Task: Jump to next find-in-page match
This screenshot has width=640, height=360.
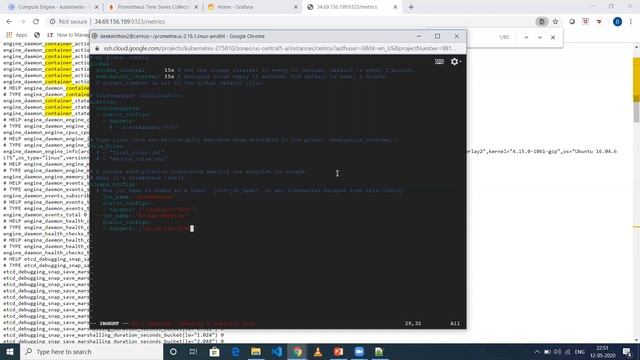Action: (540, 37)
